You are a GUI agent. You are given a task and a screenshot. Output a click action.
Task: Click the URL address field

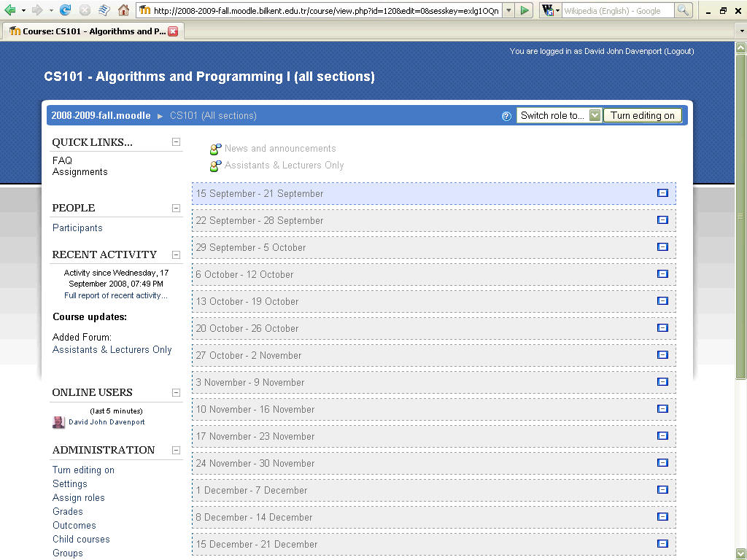coord(326,10)
